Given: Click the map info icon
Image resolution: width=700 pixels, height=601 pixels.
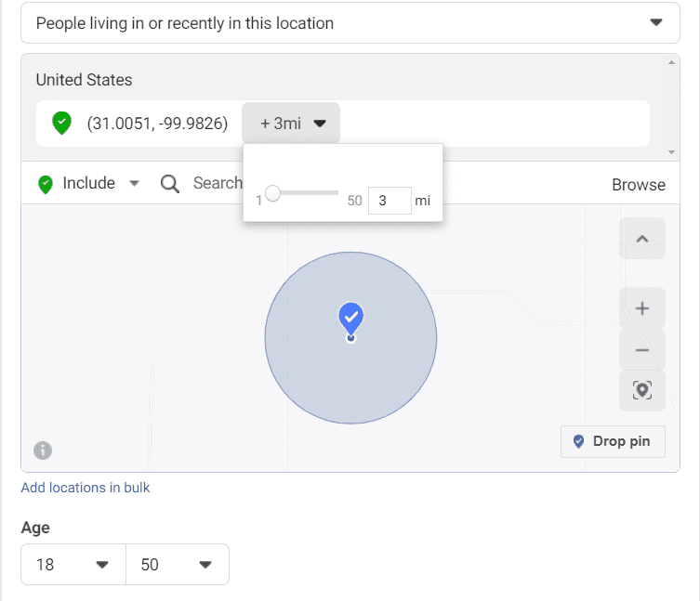Looking at the screenshot, I should 43,451.
